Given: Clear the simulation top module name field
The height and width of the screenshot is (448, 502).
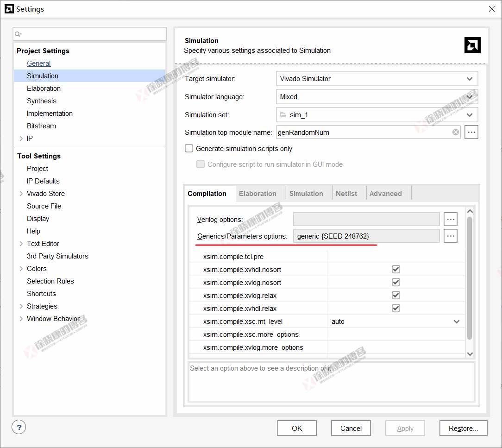Looking at the screenshot, I should coord(456,133).
